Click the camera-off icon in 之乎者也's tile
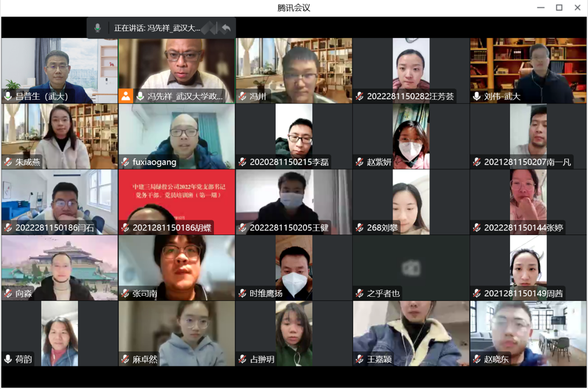The width and height of the screenshot is (588, 389). coord(411,268)
